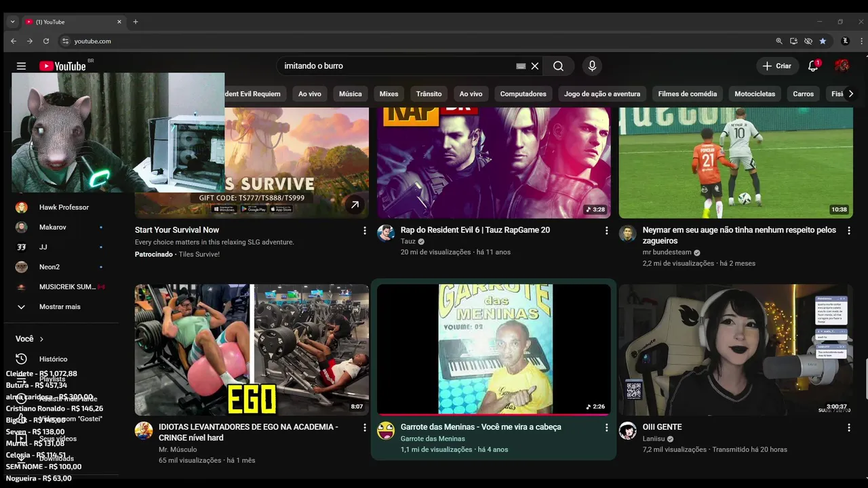Viewport: 868px width, 488px height.
Task: Bookmark page with the star icon
Action: click(x=823, y=41)
